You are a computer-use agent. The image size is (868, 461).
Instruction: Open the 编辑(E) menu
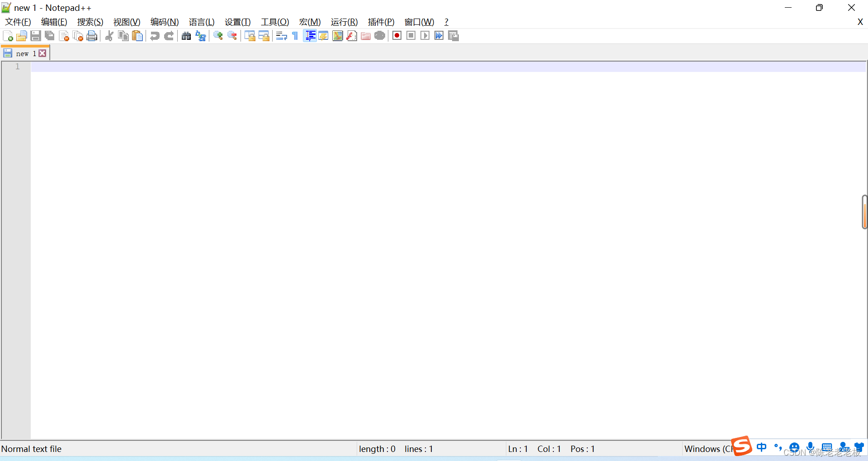[54, 22]
